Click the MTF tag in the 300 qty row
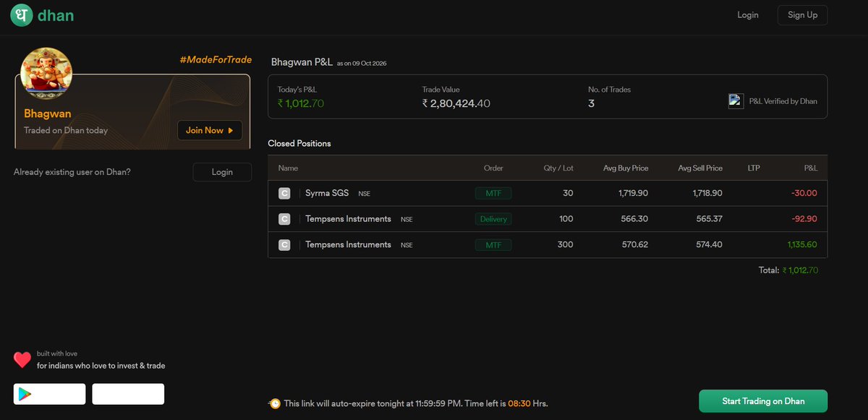This screenshot has height=420, width=868. coord(493,245)
